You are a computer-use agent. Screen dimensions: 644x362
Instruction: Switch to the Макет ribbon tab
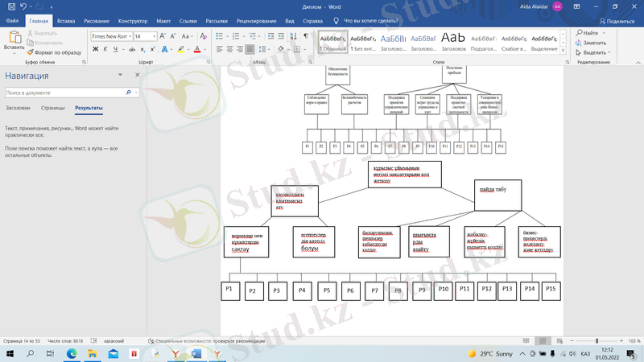163,21
